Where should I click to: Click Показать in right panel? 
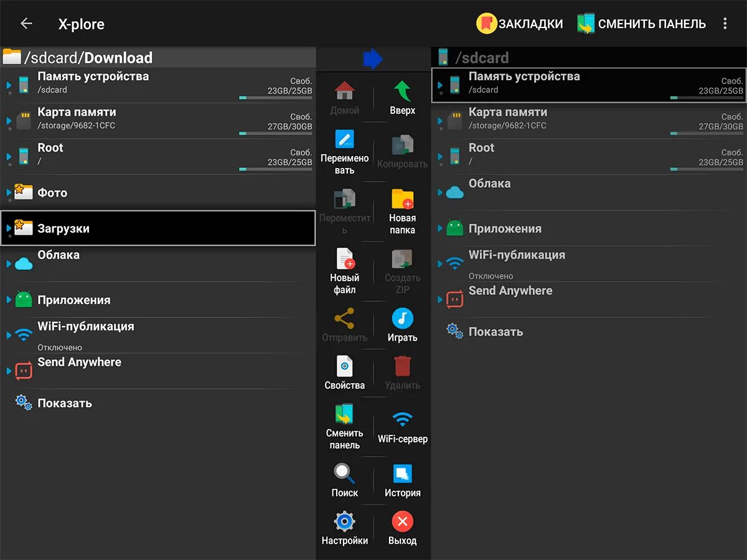(589, 332)
